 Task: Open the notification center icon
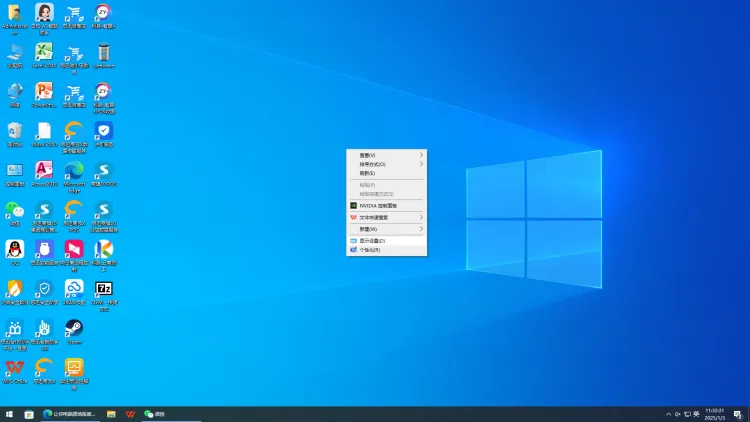pos(738,414)
